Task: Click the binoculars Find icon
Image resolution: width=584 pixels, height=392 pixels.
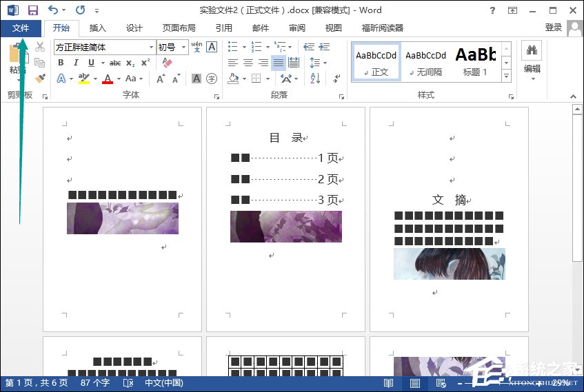Action: (x=532, y=50)
